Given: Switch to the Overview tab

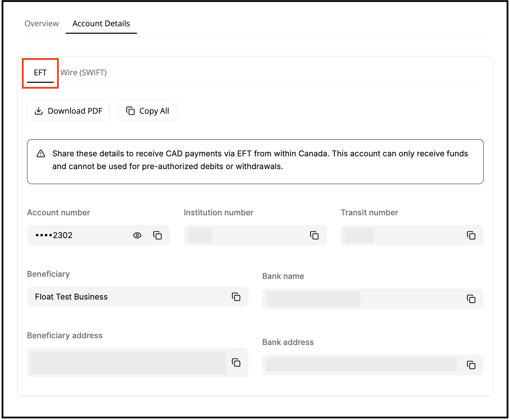Looking at the screenshot, I should [x=42, y=23].
